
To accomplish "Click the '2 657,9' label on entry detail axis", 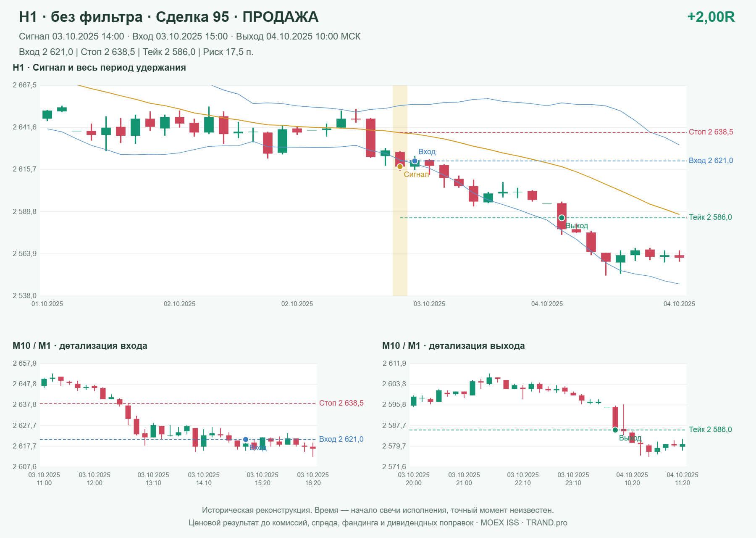I will (24, 364).
